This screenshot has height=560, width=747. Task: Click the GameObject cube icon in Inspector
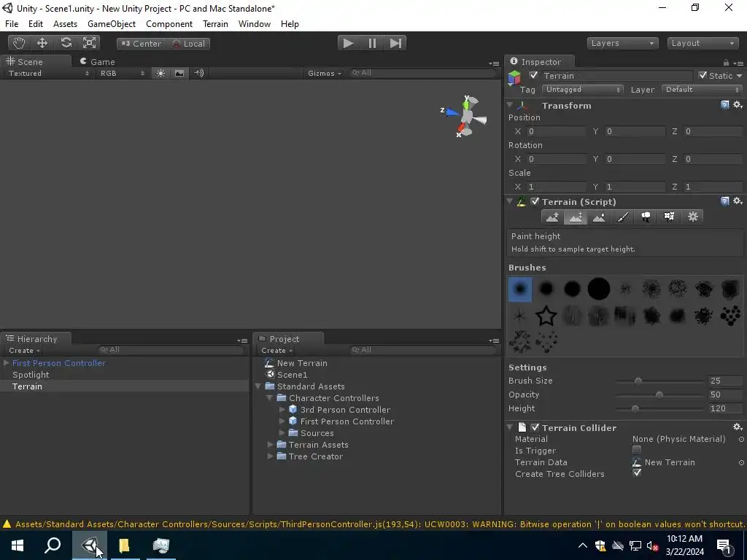[x=514, y=77]
